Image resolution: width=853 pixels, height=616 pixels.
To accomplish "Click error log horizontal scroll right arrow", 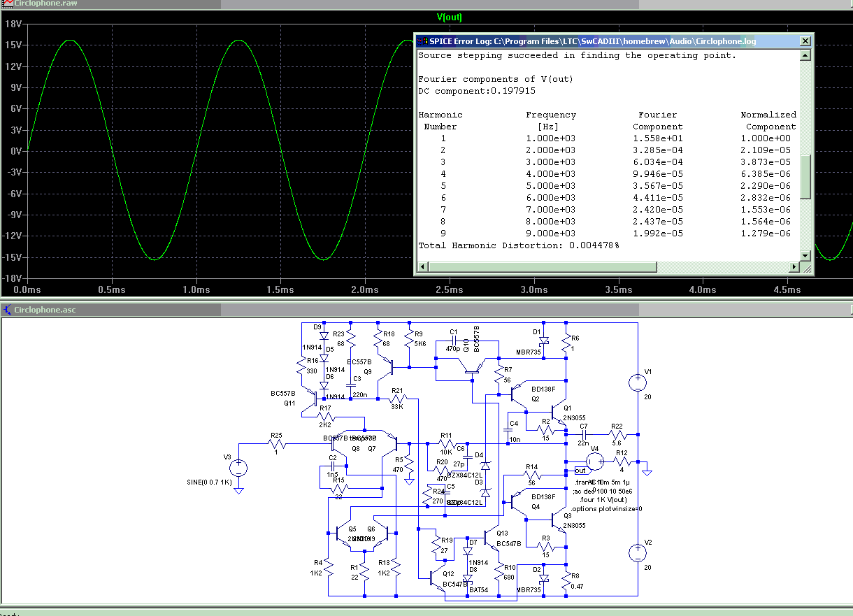I will pyautogui.click(x=793, y=267).
